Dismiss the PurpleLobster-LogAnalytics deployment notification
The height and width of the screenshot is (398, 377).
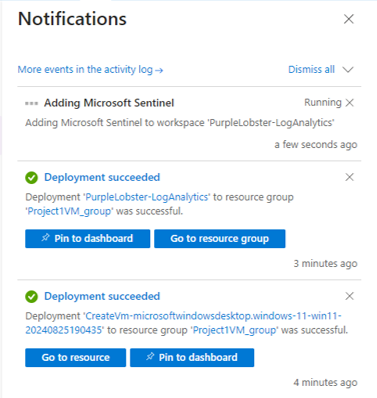[x=350, y=177]
